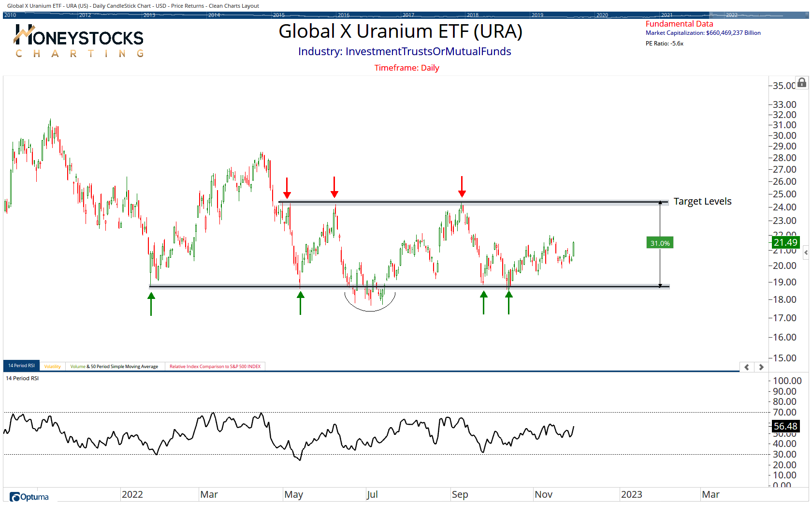This screenshot has width=812, height=505.
Task: Click the Timeframe: Daily label
Action: (x=406, y=68)
